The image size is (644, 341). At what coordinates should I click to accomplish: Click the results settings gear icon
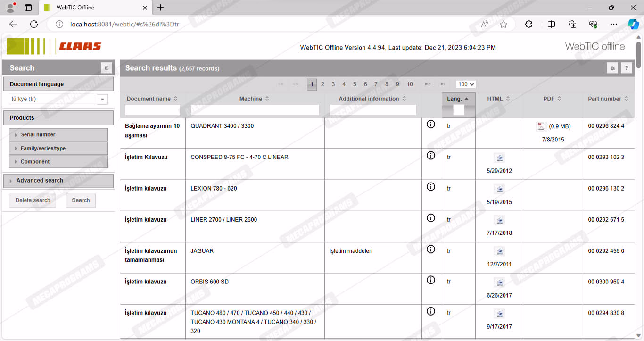click(612, 68)
